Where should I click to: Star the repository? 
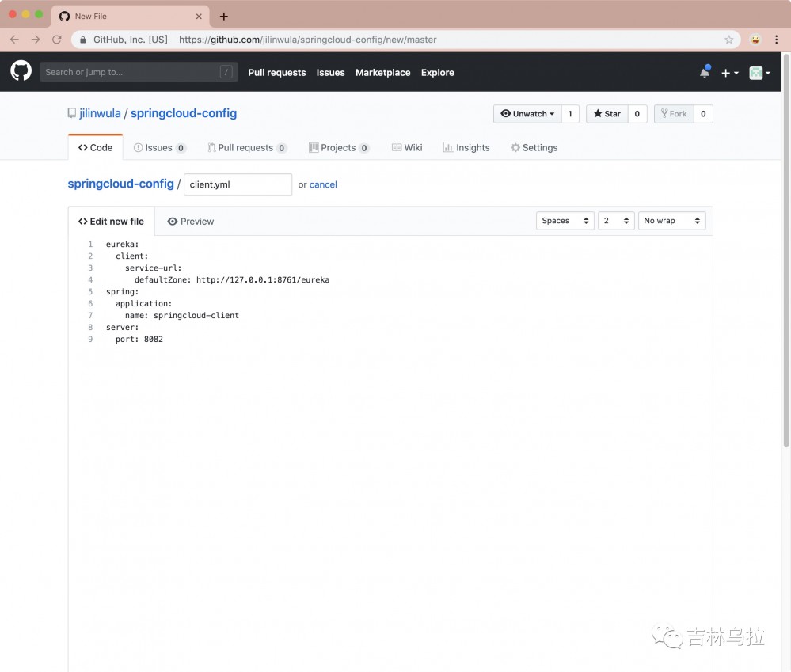607,114
